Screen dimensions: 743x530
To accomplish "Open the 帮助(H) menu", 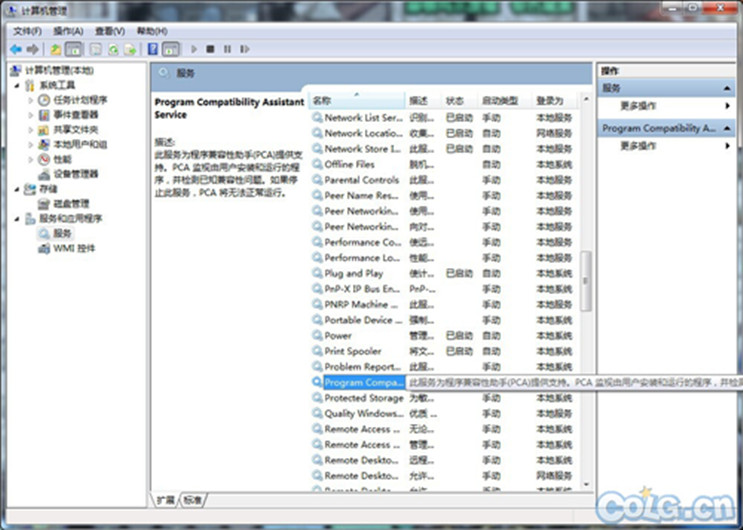I will 152,31.
